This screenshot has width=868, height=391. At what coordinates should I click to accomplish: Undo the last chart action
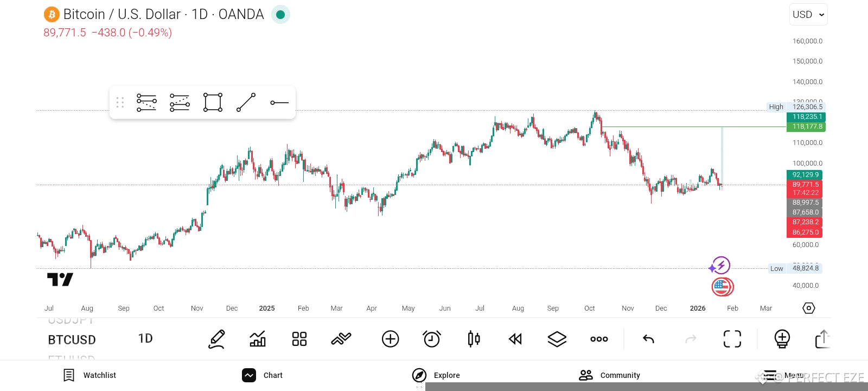pos(648,339)
